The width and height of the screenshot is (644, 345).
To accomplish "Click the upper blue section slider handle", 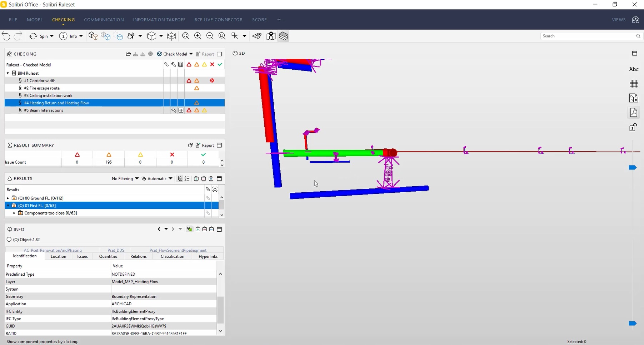I will [633, 168].
